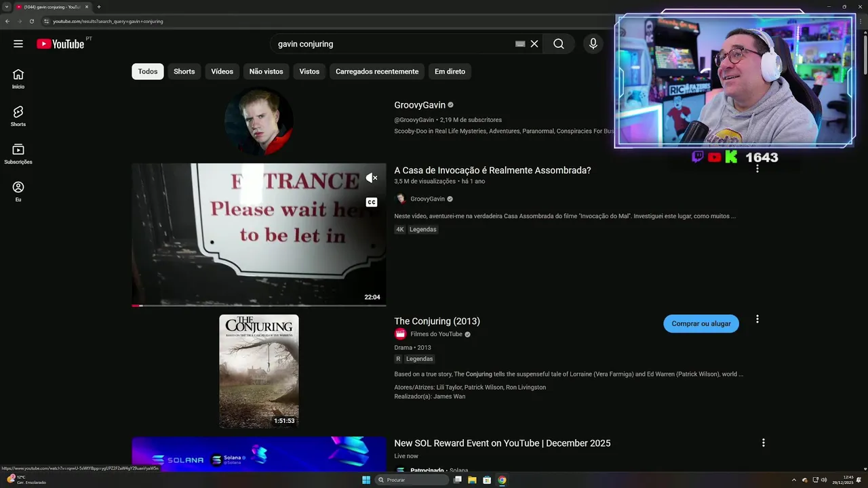Screen dimensions: 868x488
Task: Open the Filmes do YouTube channel link
Action: coord(436,334)
